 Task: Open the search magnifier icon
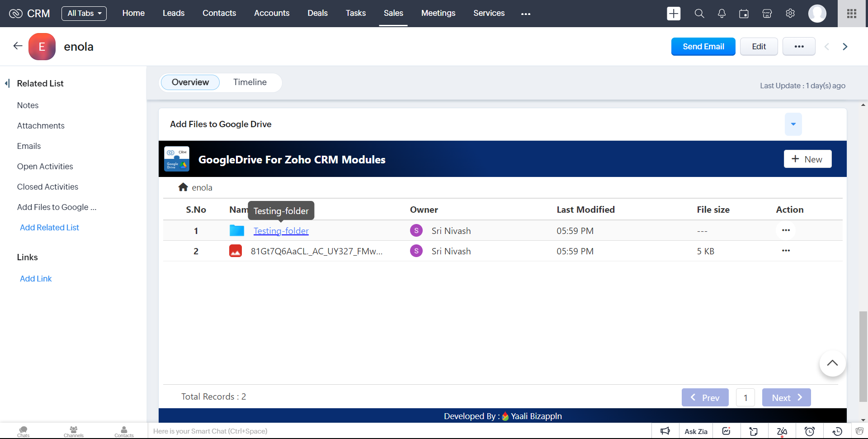pyautogui.click(x=699, y=14)
